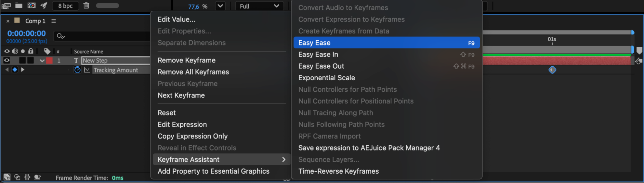Select Remove All Keyframes in context menu
Image resolution: width=644 pixels, height=183 pixels.
coord(193,72)
